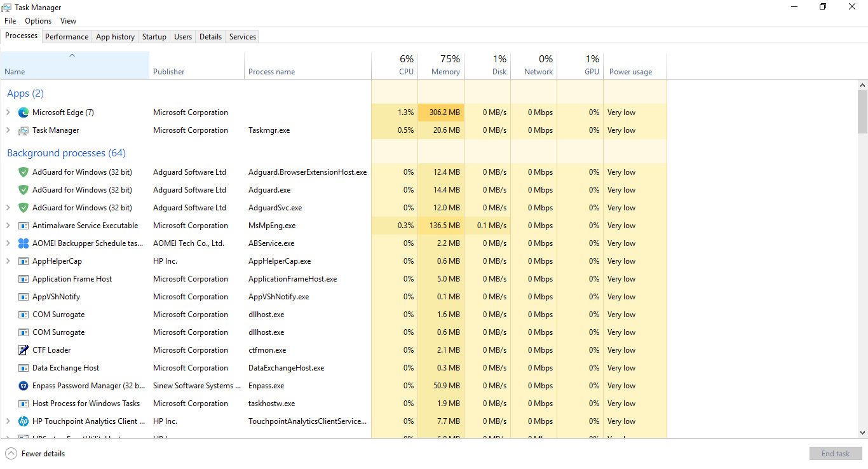This screenshot has width=868, height=469.
Task: Click the scrollbar down arrow
Action: (862, 433)
